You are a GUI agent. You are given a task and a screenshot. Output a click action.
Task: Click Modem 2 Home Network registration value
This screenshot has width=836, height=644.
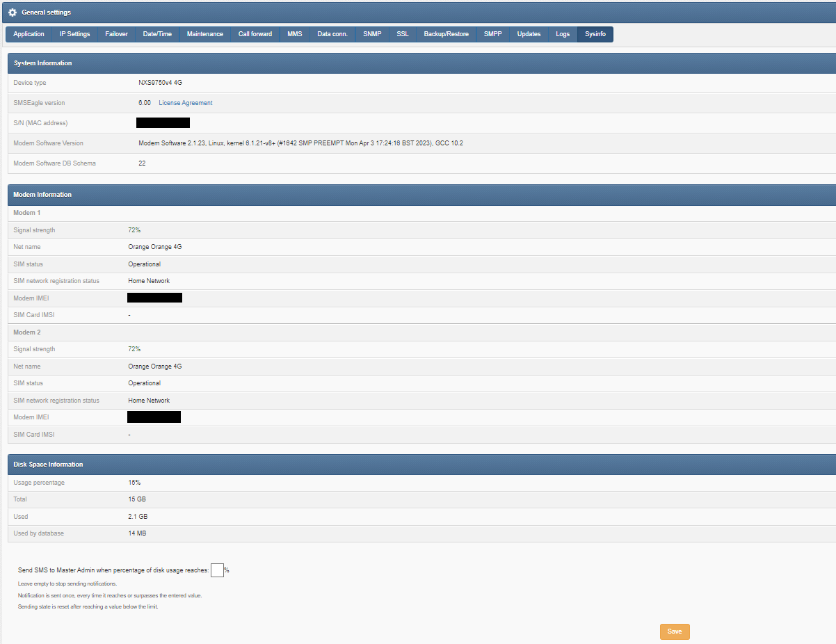149,401
